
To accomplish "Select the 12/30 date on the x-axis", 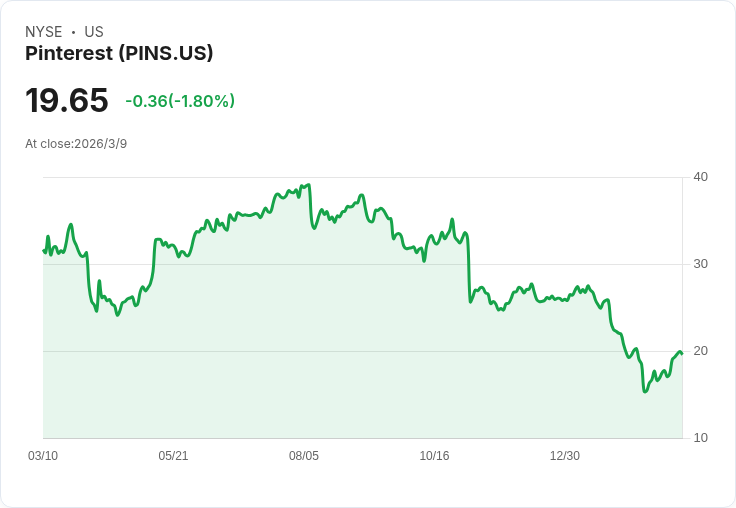I will [565, 456].
